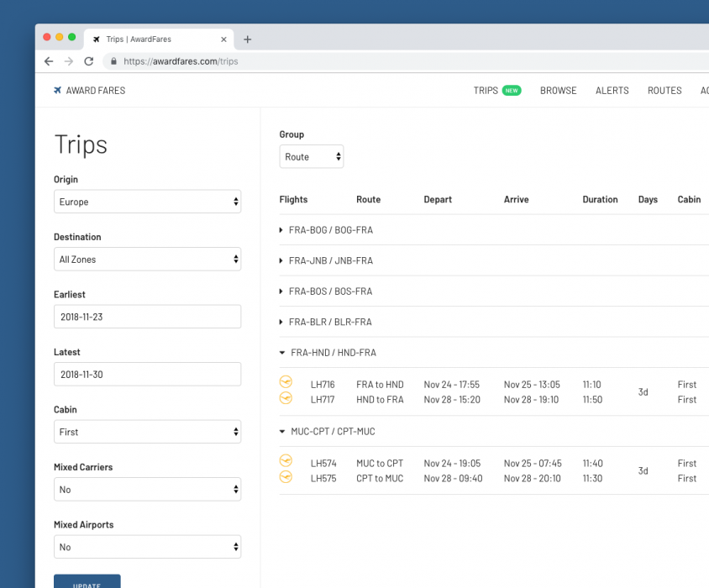Click the Award Fares airplane logo
709x588 pixels.
click(x=57, y=91)
